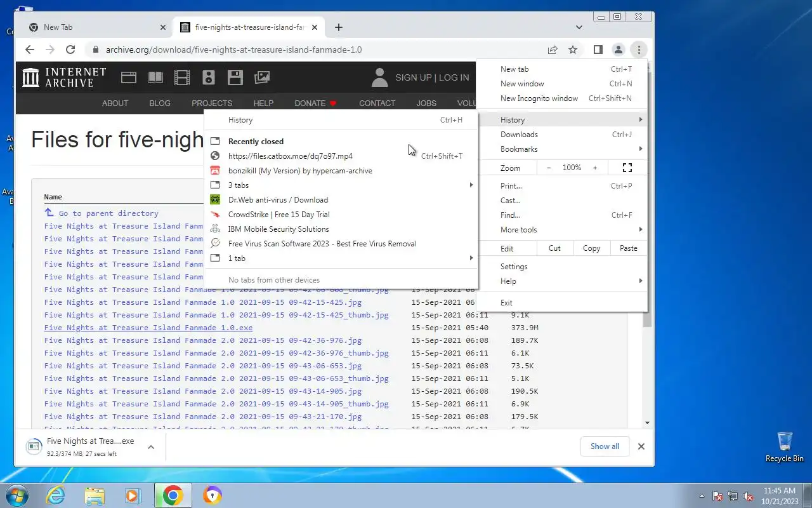Click the user silhouette icon beside Sign Up
The width and height of the screenshot is (812, 508).
379,77
